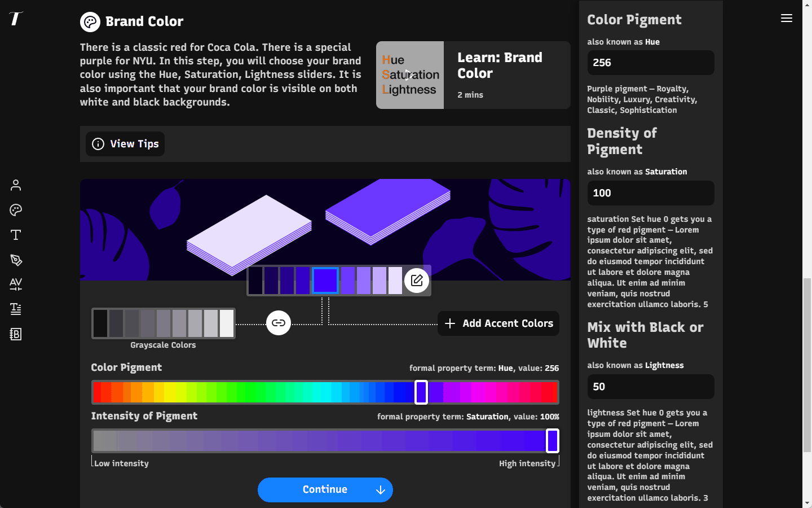
Task: Select the black swatch in Grayscale Colors
Action: click(100, 323)
